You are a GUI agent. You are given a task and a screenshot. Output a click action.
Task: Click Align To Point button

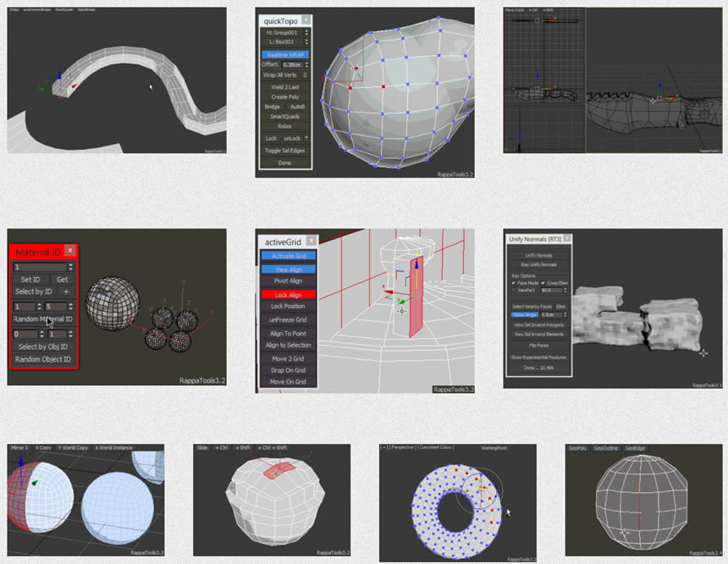click(289, 333)
